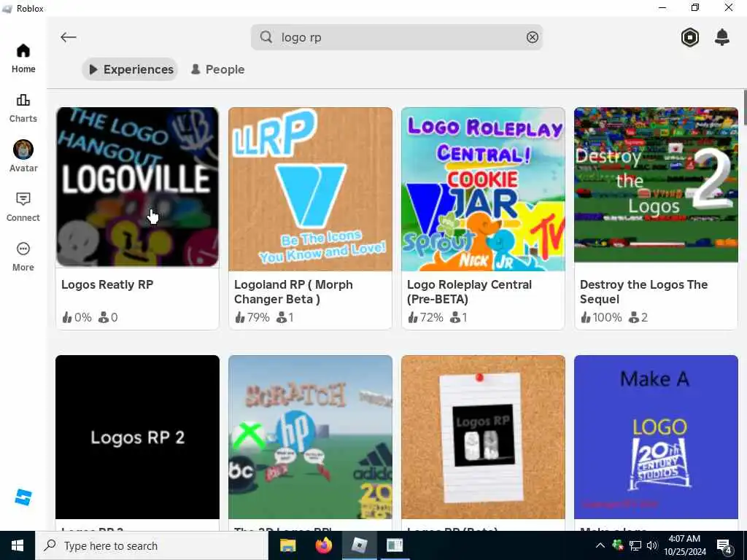
Task: Click 'Destroy the Logos The Sequel' title
Action: click(x=643, y=292)
